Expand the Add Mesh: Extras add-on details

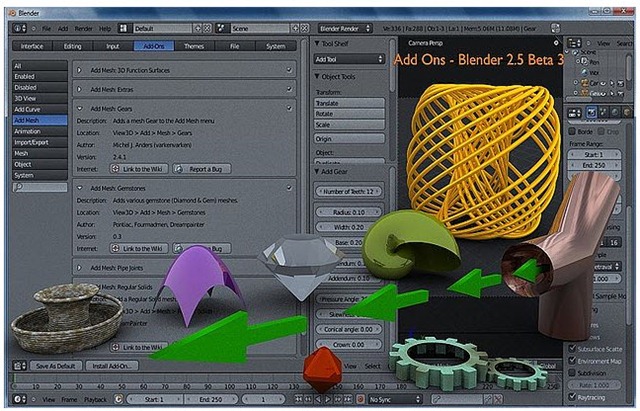coord(80,89)
